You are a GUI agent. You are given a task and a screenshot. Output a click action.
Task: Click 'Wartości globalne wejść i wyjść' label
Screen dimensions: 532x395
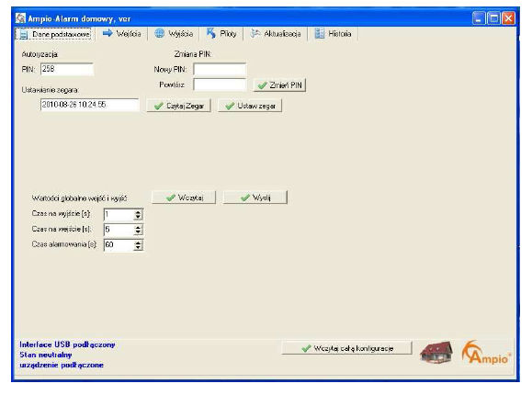(x=79, y=197)
